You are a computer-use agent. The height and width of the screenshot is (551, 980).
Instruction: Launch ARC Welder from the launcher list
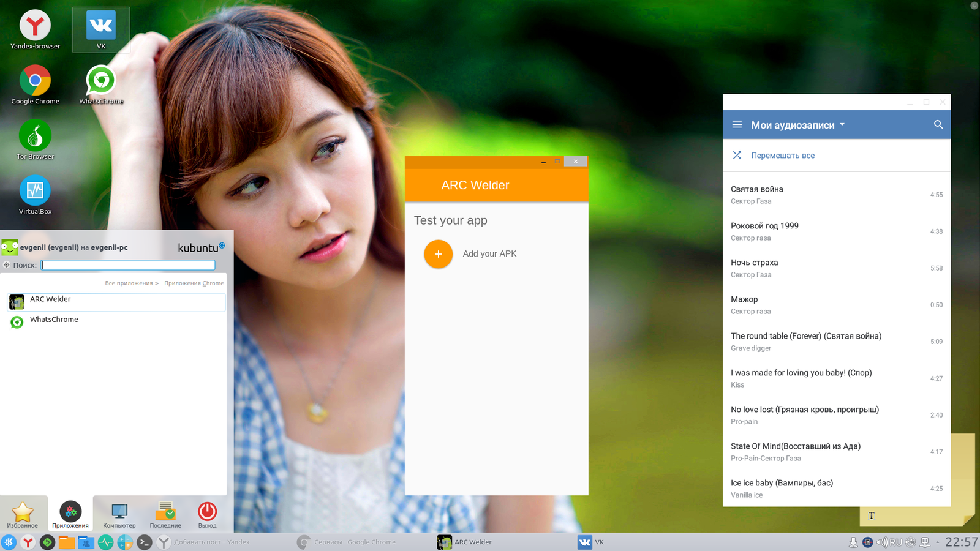pyautogui.click(x=116, y=302)
